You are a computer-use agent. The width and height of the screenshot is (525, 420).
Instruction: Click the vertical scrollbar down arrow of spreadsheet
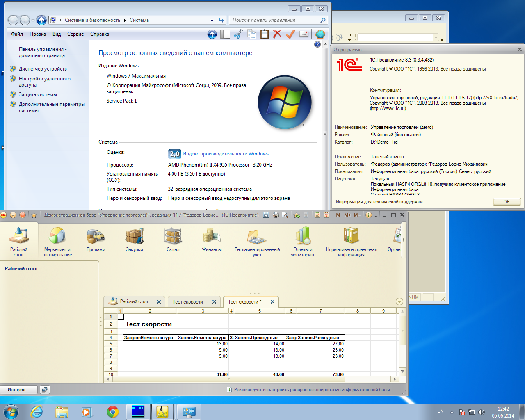[x=402, y=372]
